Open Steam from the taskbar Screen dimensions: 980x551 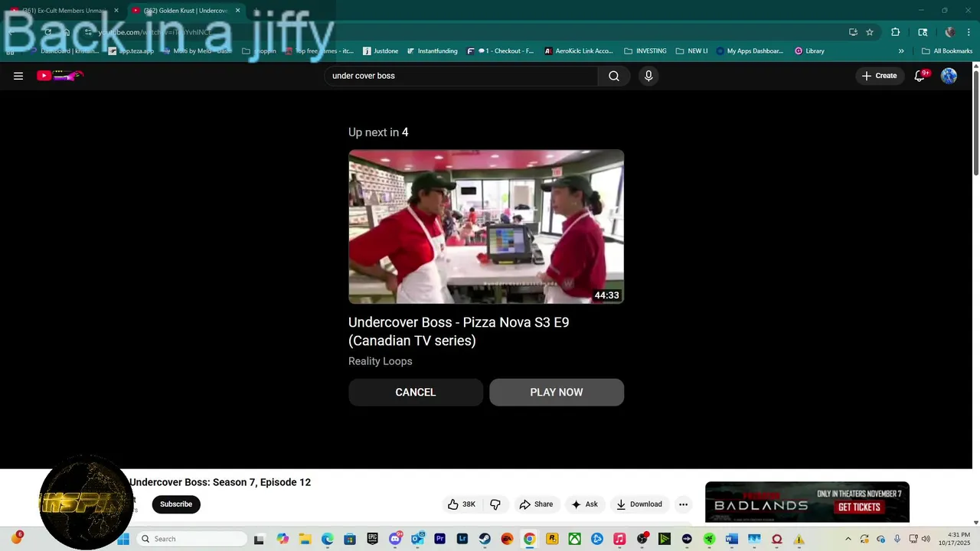point(485,539)
